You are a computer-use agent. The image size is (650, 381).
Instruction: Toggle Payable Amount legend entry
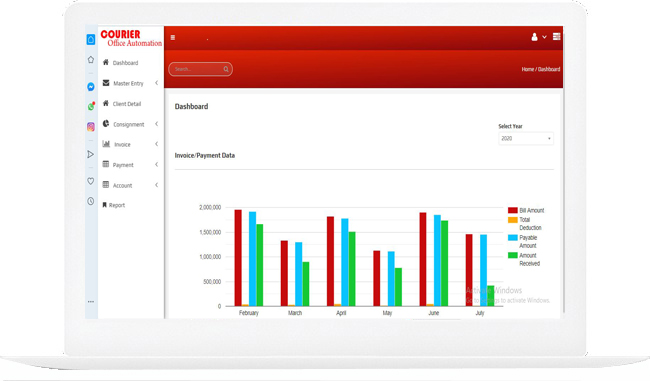tap(523, 242)
